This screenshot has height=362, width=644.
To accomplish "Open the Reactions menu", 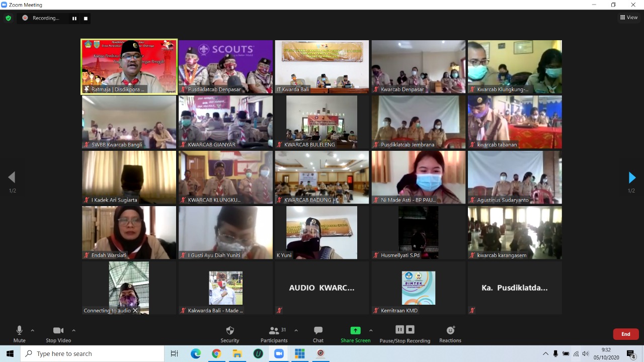I will (450, 331).
